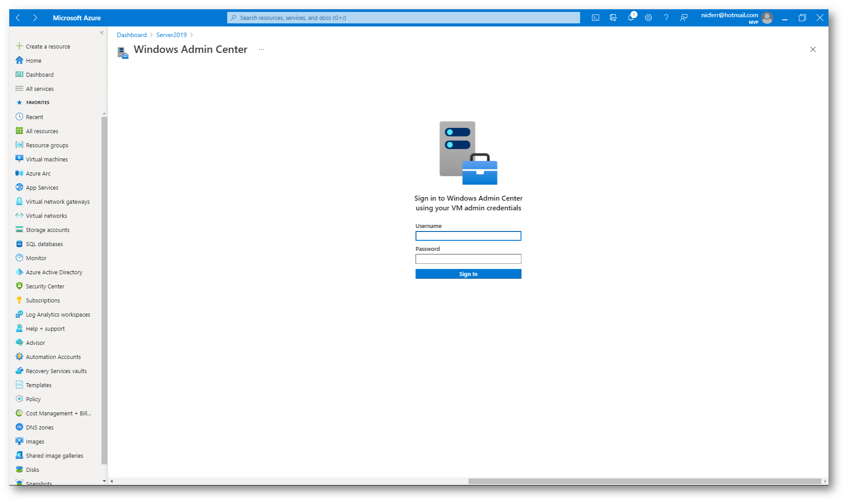Open help question mark icon

coord(666,18)
